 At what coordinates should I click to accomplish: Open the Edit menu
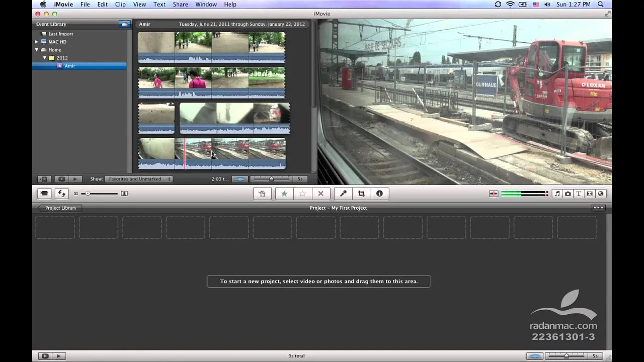(x=102, y=5)
